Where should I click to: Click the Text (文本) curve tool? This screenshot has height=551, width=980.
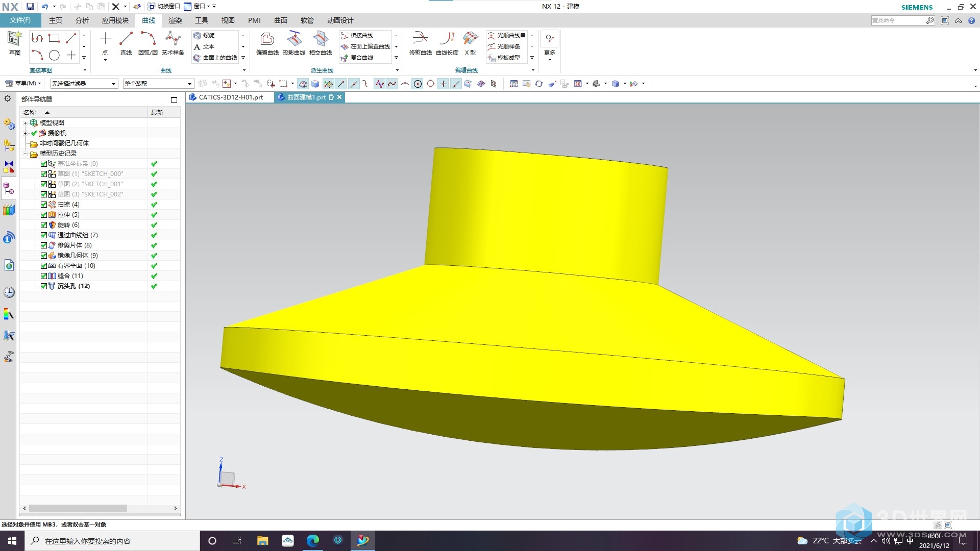204,46
